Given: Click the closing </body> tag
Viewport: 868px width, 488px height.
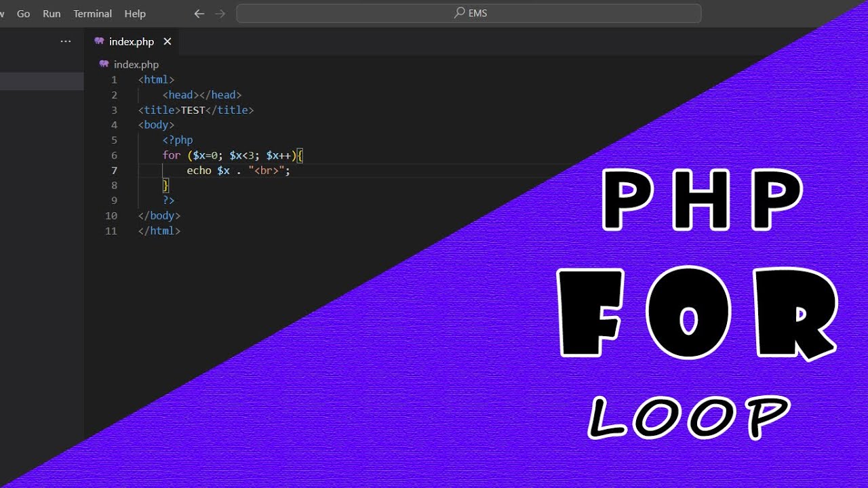Looking at the screenshot, I should [x=159, y=216].
